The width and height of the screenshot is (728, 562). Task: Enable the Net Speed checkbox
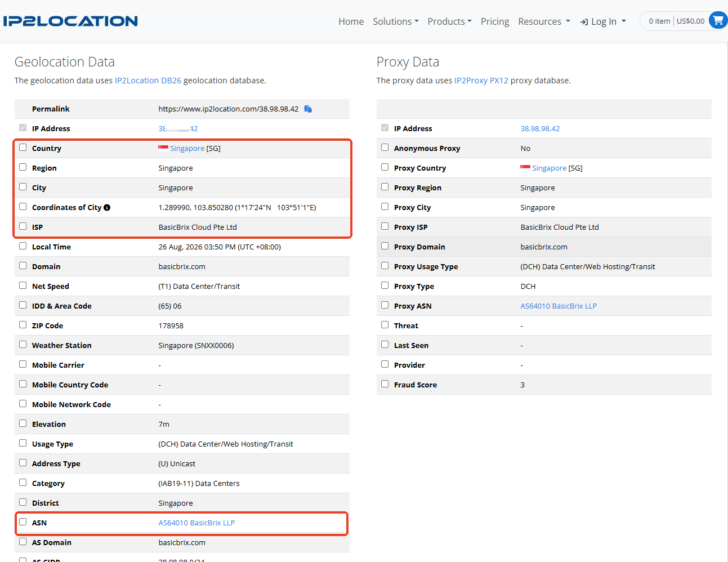click(x=23, y=286)
